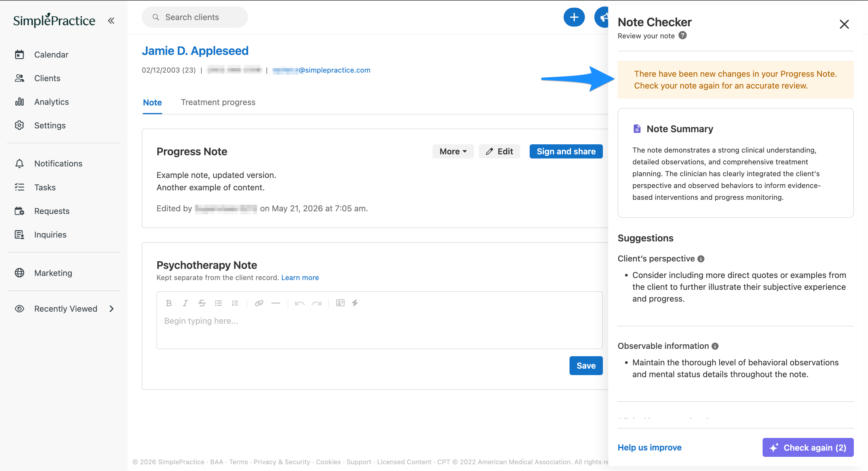This screenshot has width=868, height=471.
Task: Click the info icon next to Client's perspective
Action: (x=701, y=259)
